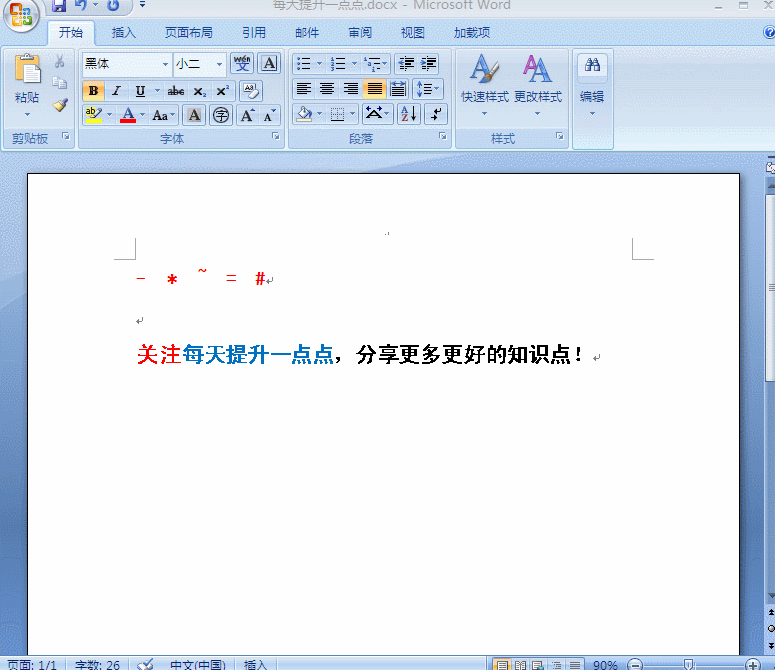Open the 字体 dialog launcher
This screenshot has width=775, height=670.
276,136
